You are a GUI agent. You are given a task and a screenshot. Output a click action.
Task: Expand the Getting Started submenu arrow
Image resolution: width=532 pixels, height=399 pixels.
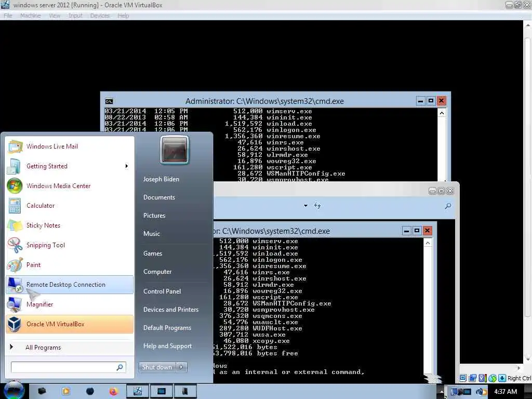click(x=127, y=166)
